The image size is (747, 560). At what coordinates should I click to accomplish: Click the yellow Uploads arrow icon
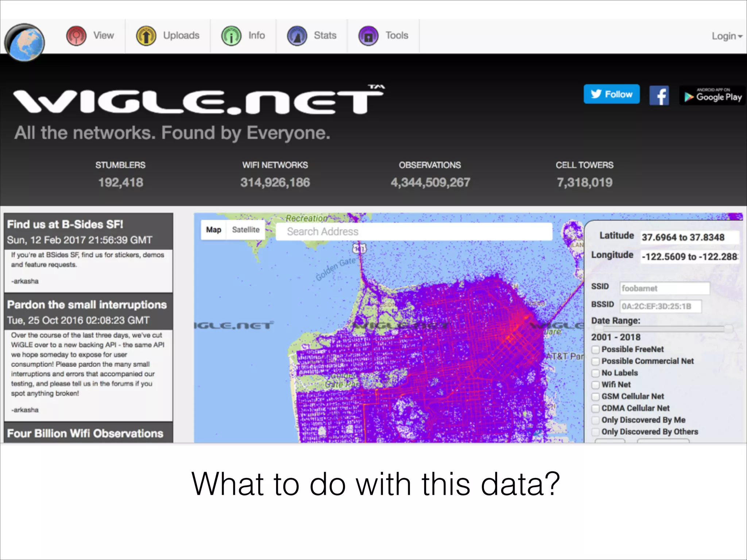(x=146, y=36)
